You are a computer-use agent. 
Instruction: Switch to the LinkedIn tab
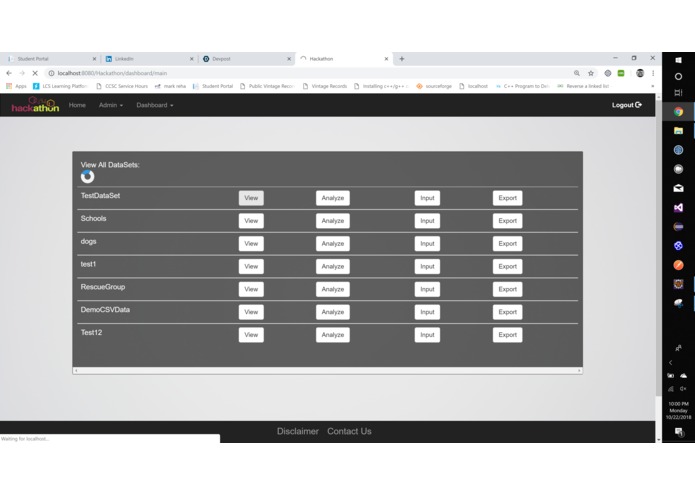(148, 58)
